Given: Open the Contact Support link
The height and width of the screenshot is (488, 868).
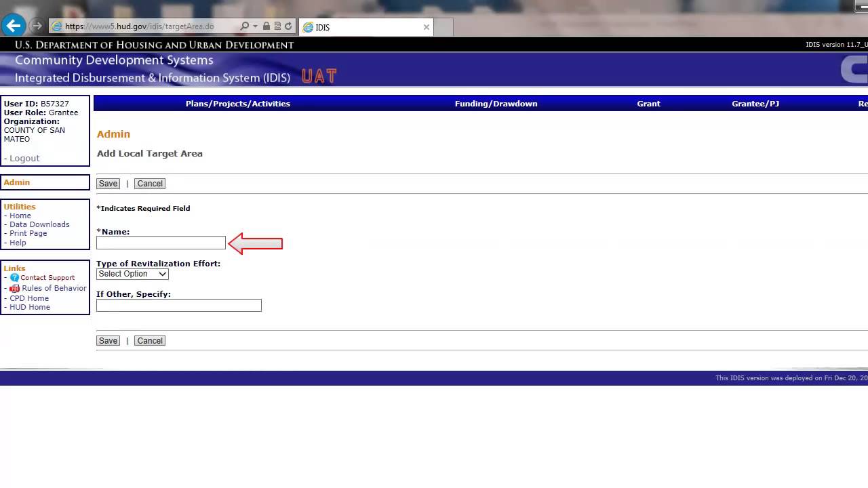Looking at the screenshot, I should point(47,278).
